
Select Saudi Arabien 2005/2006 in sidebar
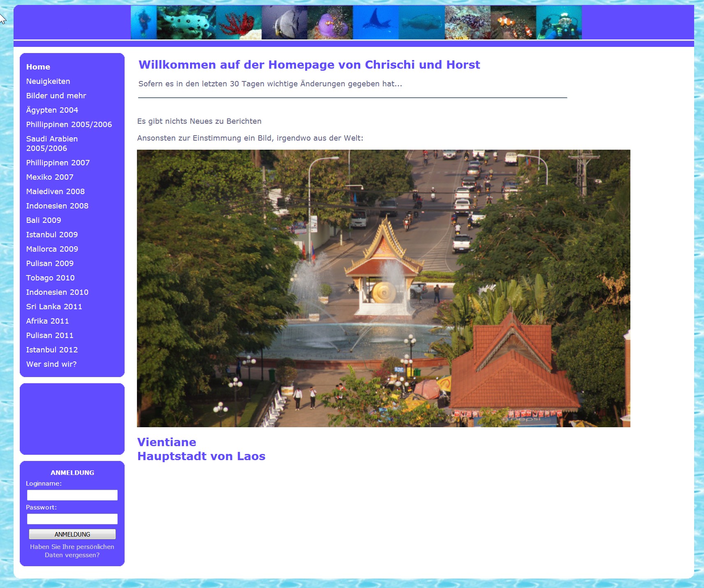click(x=52, y=144)
